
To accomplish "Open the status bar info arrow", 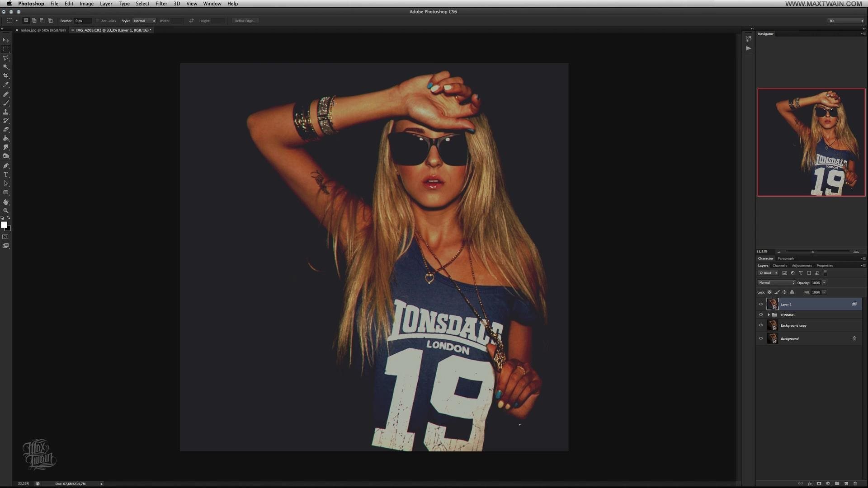I will pos(101,484).
